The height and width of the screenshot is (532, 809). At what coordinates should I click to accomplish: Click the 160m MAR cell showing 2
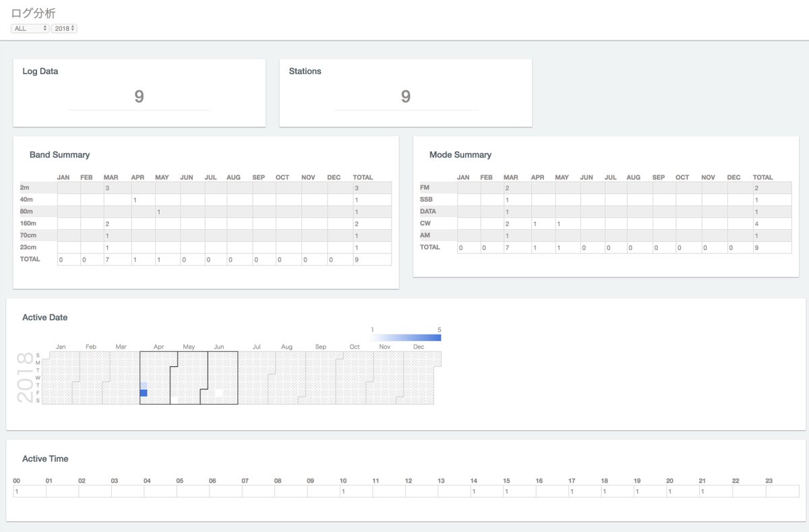pos(117,224)
